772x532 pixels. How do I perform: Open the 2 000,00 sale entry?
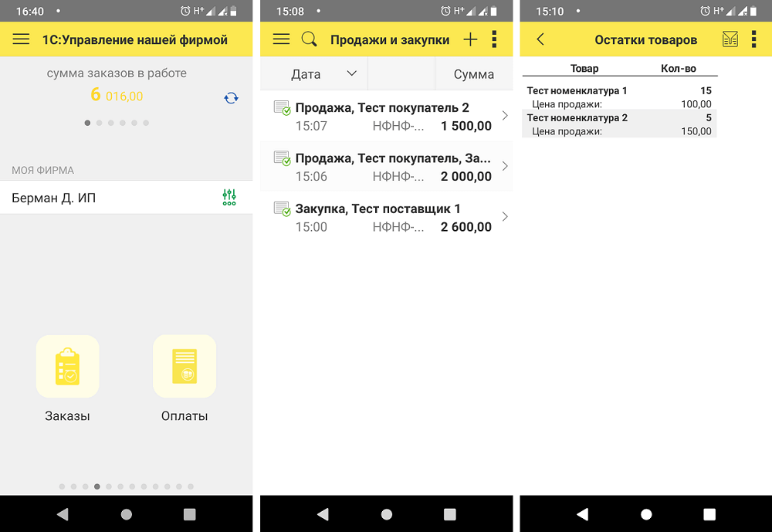[x=387, y=167]
